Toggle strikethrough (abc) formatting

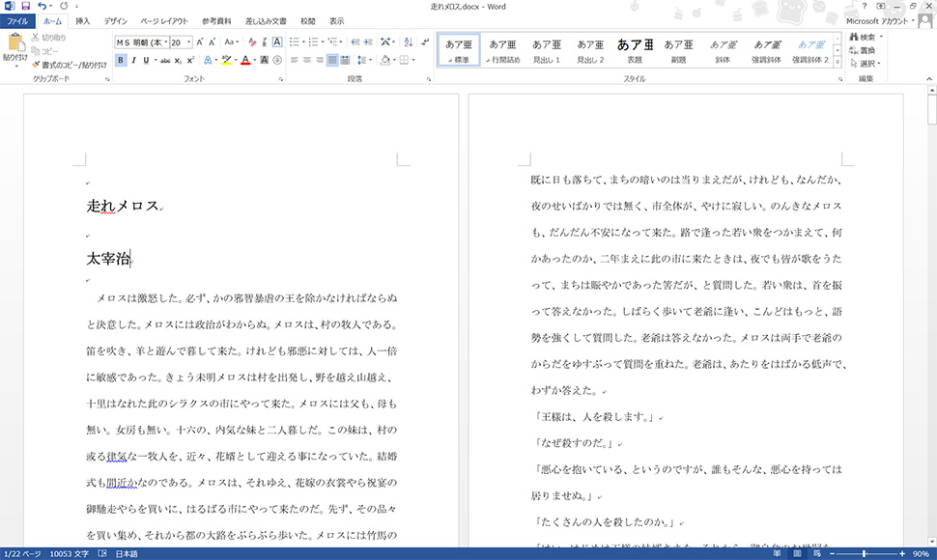(165, 60)
